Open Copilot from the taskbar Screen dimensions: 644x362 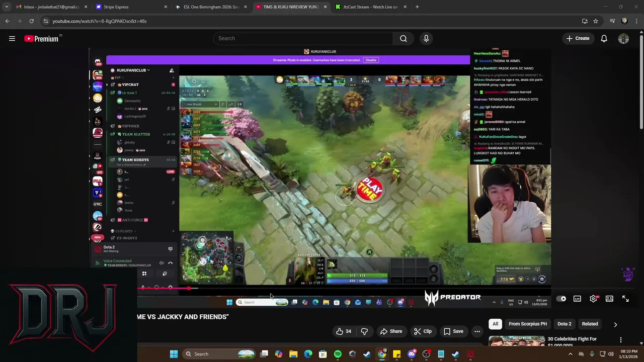point(279,354)
